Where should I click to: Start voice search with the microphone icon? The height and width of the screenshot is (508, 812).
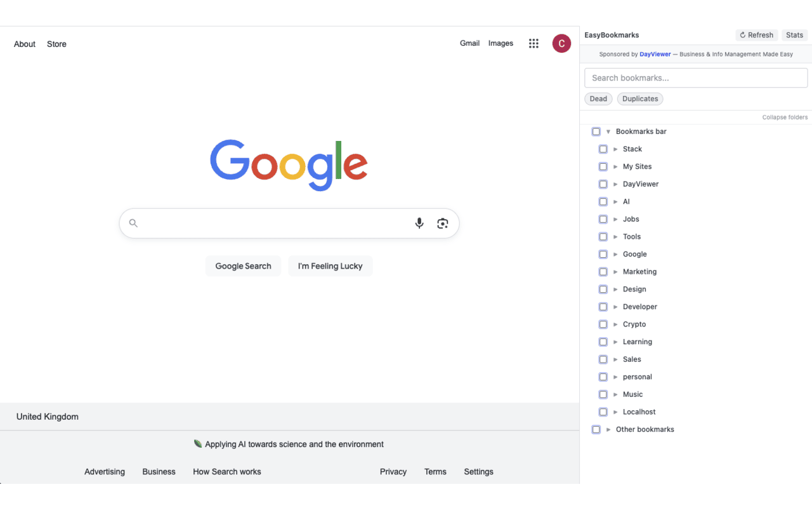coord(419,223)
